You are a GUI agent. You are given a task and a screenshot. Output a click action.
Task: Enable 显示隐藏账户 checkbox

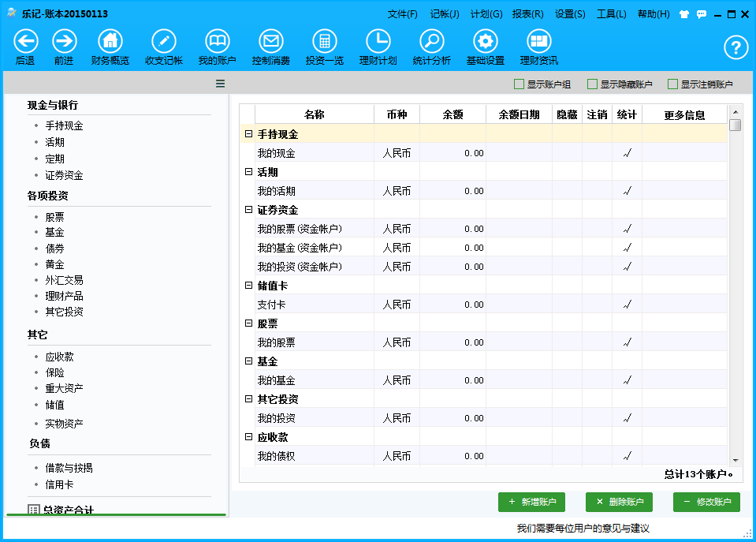pos(592,84)
